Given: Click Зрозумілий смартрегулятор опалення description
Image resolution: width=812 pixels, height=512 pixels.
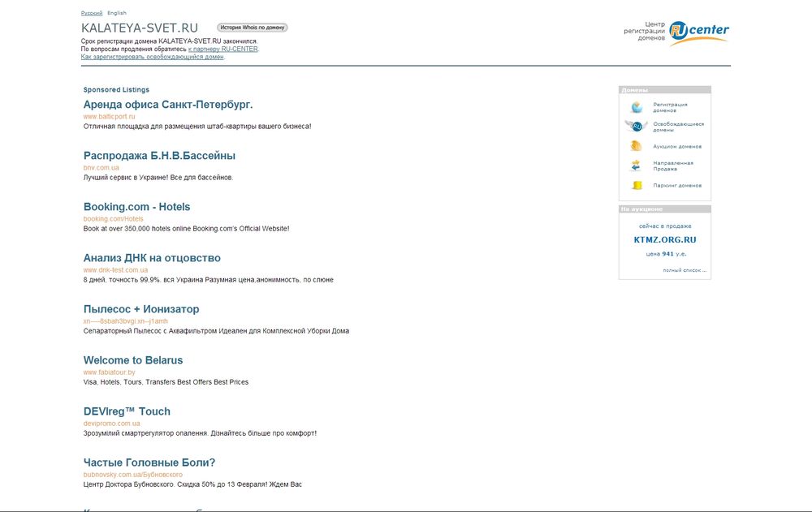Looking at the screenshot, I should point(200,433).
